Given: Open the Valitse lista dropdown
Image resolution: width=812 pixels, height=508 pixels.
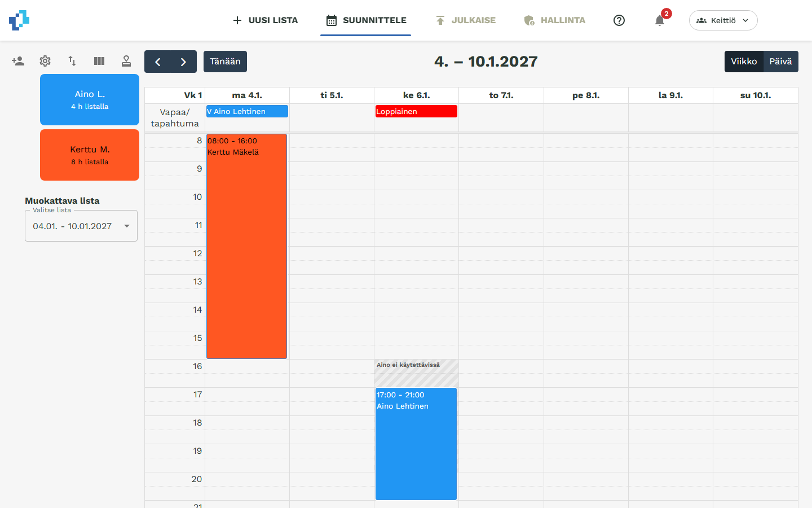Looking at the screenshot, I should click(x=81, y=226).
